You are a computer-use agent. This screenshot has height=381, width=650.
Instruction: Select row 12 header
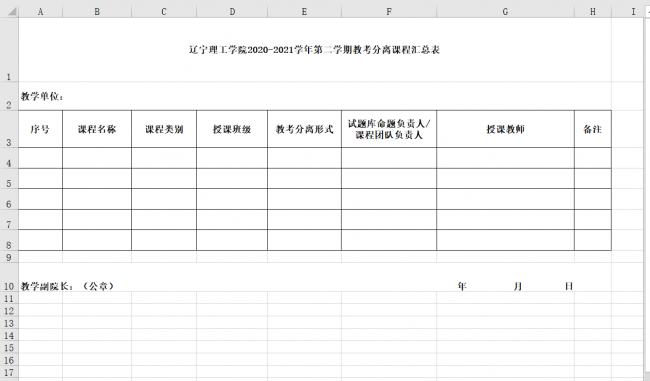pyautogui.click(x=9, y=310)
